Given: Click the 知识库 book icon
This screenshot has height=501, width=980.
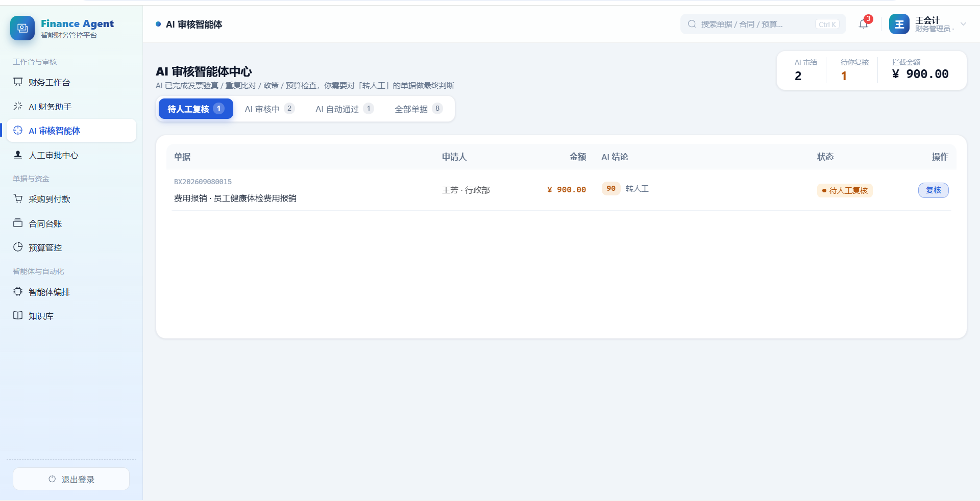Looking at the screenshot, I should point(18,315).
